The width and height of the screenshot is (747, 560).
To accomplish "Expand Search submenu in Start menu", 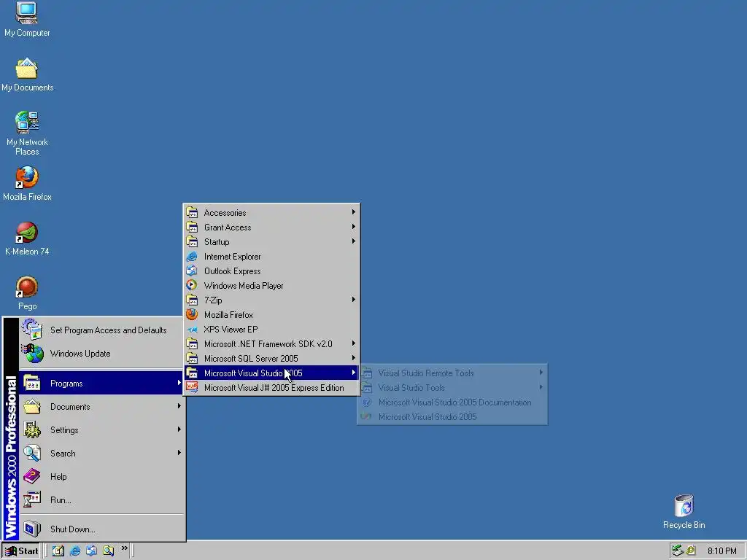I will [101, 454].
